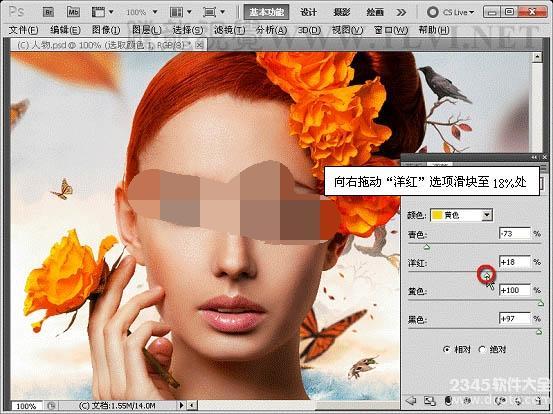Open Mini Bridge via Mb icon
The image size is (553, 414).
[x=73, y=12]
